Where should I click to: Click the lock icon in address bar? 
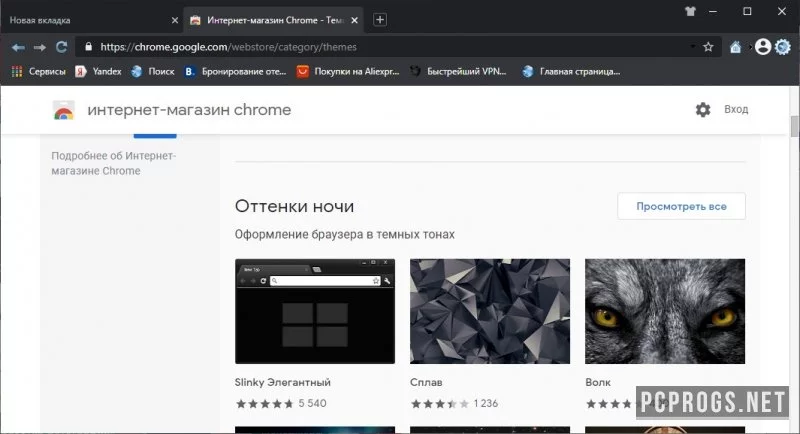click(89, 47)
